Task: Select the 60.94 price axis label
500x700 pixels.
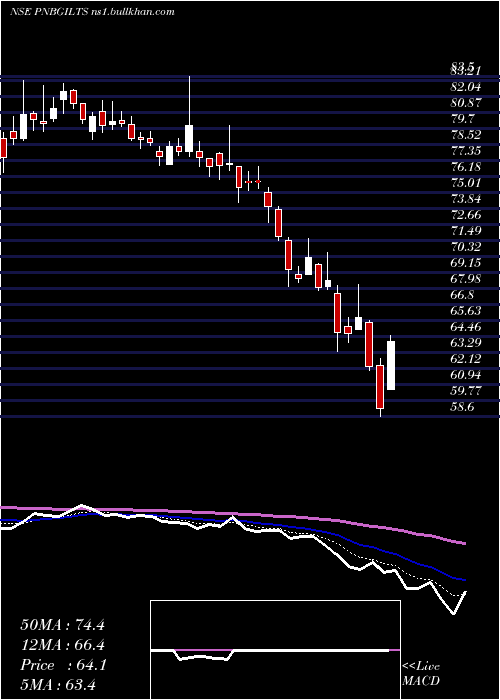Action: point(466,375)
